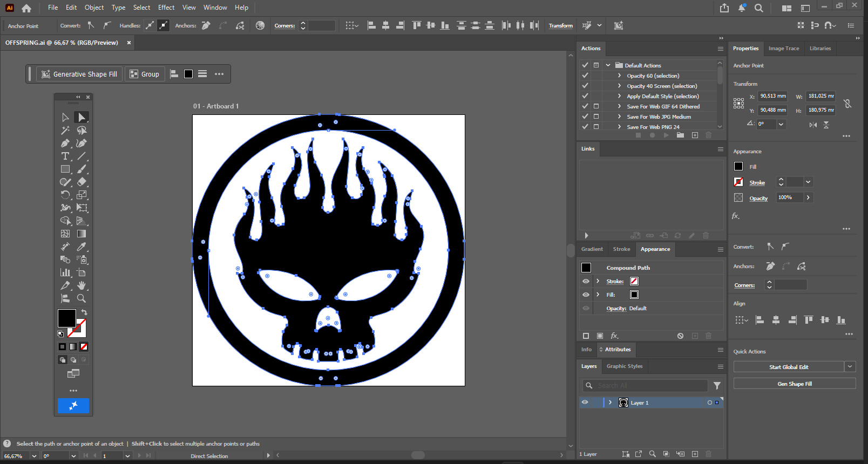The height and width of the screenshot is (464, 868).
Task: Click the Gen Shape Fill button
Action: tap(795, 384)
